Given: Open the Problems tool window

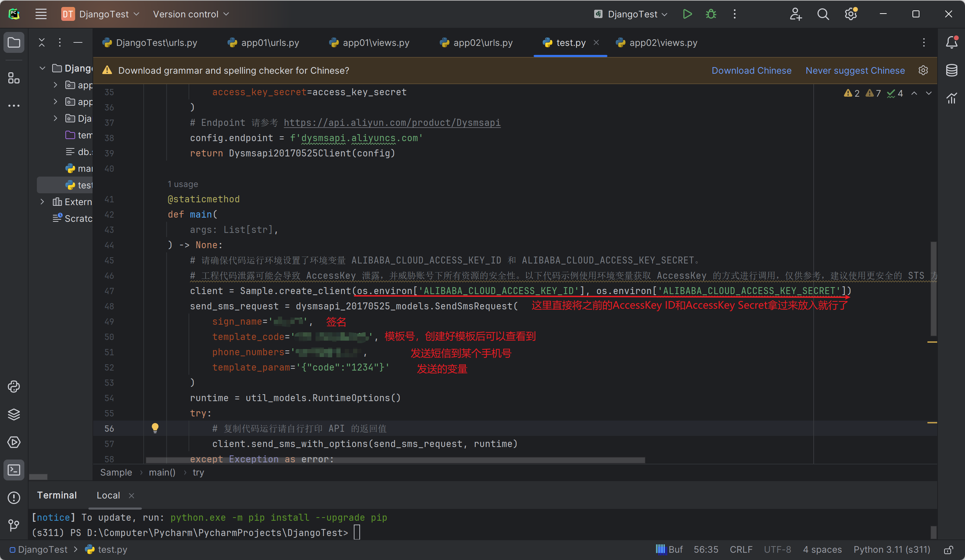Looking at the screenshot, I should click(14, 498).
